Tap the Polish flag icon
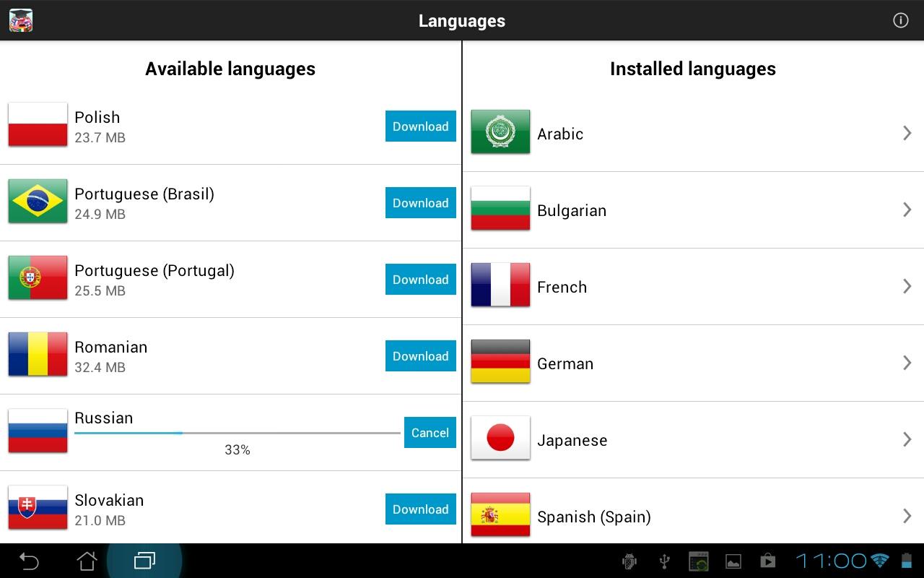This screenshot has height=578, width=924. pos(38,125)
